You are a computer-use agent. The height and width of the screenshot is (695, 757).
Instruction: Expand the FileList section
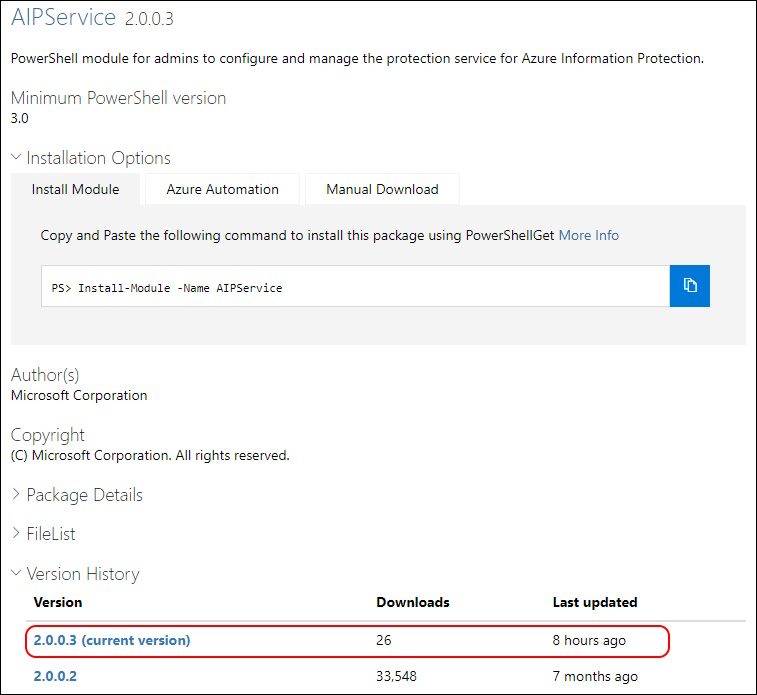43,534
